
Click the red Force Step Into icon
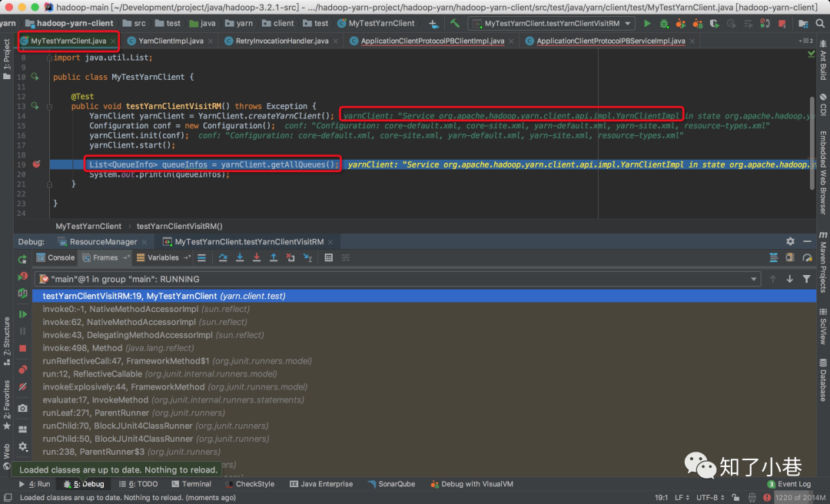257,258
